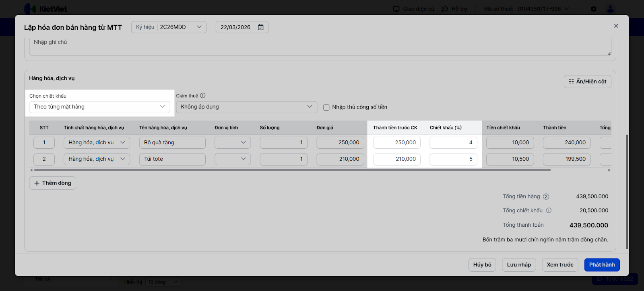Click the Tiền chiết khấu column header
The height and width of the screenshot is (291, 644).
(x=503, y=128)
